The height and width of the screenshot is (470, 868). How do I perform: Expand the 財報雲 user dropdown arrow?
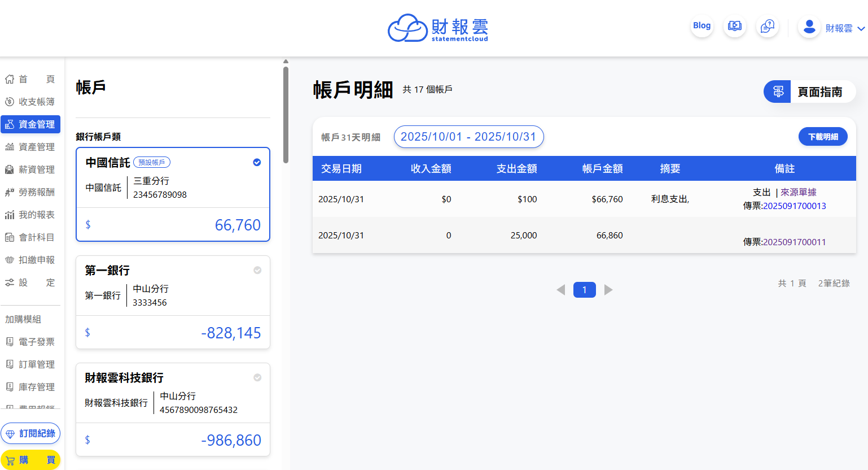coord(861,28)
